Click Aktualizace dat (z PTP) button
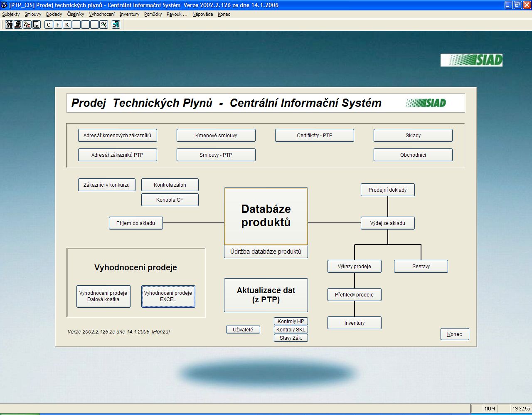This screenshot has height=415, width=532. click(x=266, y=295)
